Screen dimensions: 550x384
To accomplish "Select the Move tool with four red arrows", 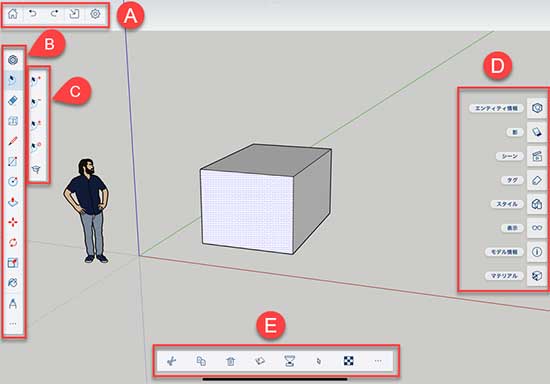I will 13,222.
